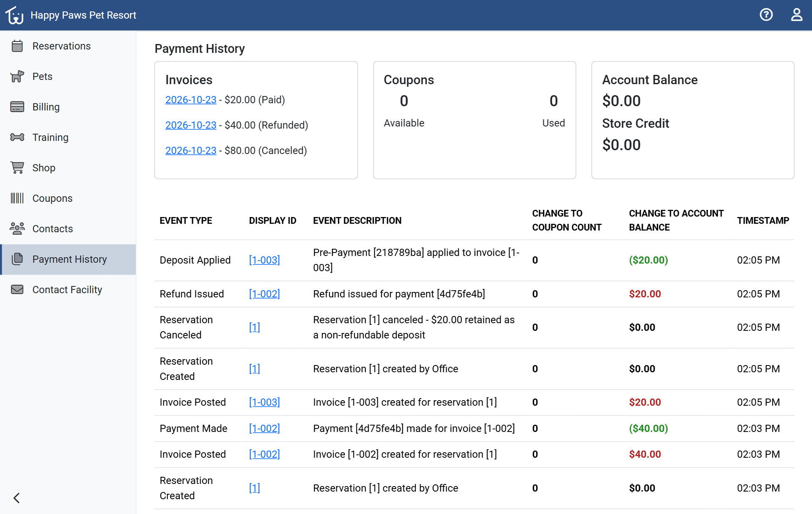Viewport: 812px width, 514px height.
Task: Click the EVENT TYPE column header
Action: click(x=186, y=220)
